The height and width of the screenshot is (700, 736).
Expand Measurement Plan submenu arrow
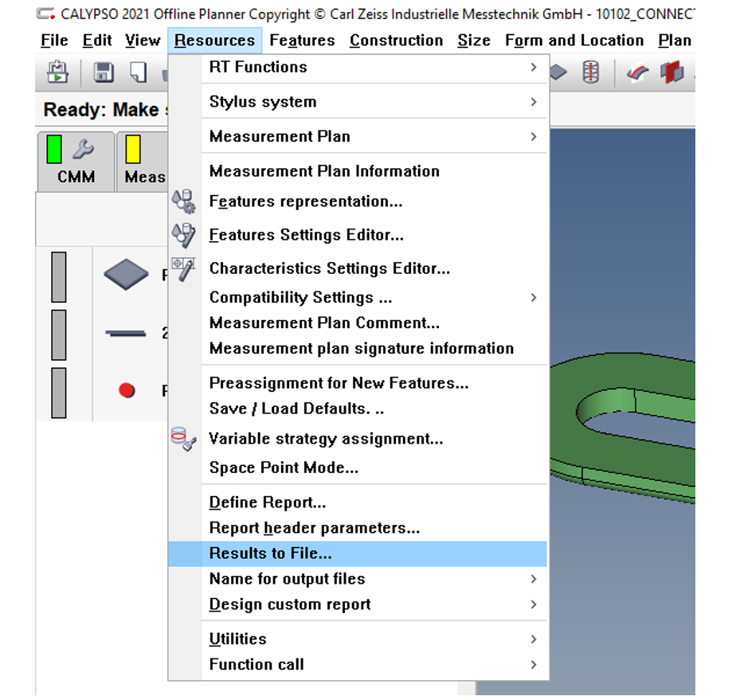tap(534, 136)
